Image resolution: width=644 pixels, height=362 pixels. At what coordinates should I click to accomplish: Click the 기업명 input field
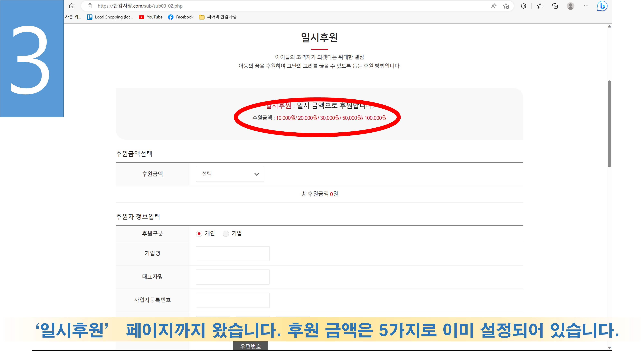[x=232, y=254]
